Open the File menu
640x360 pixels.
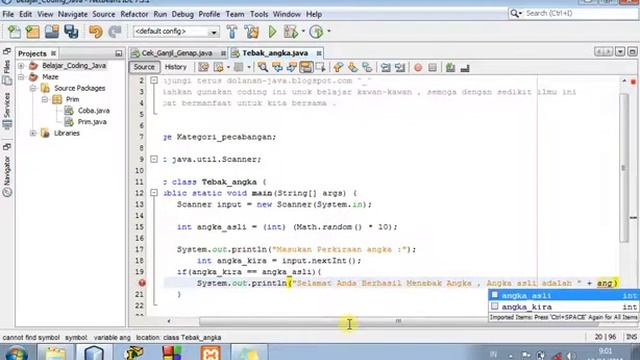click(x=8, y=14)
